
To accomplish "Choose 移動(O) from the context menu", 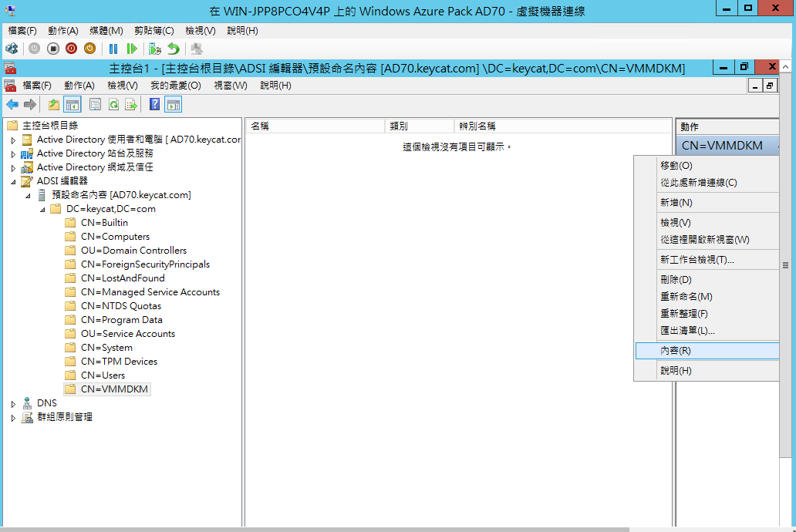I will (x=707, y=166).
